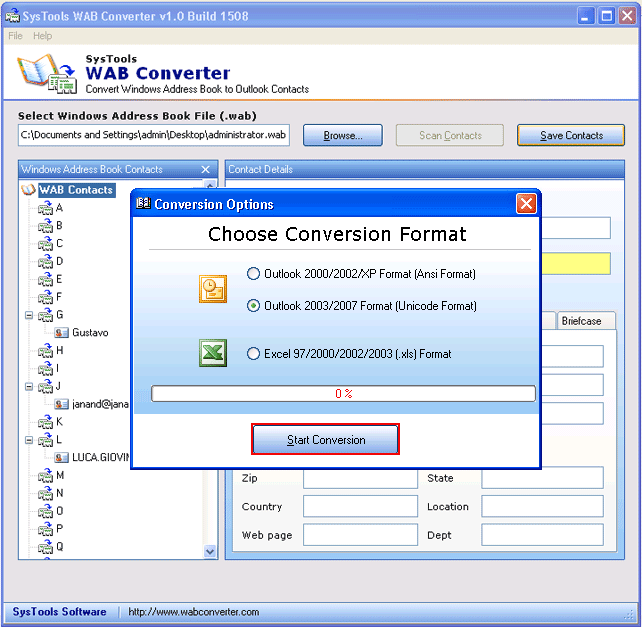Image resolution: width=642 pixels, height=627 pixels.
Task: Click the Browse... button
Action: pos(343,135)
